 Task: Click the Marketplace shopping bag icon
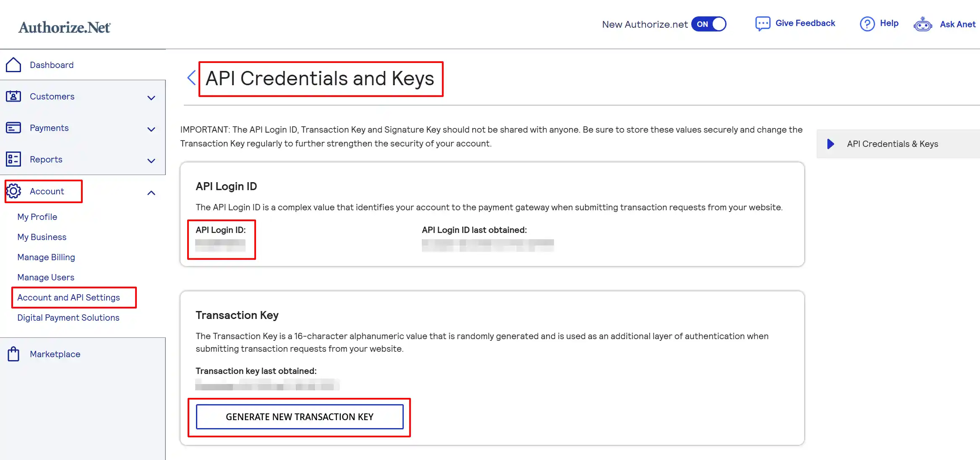[x=13, y=354]
